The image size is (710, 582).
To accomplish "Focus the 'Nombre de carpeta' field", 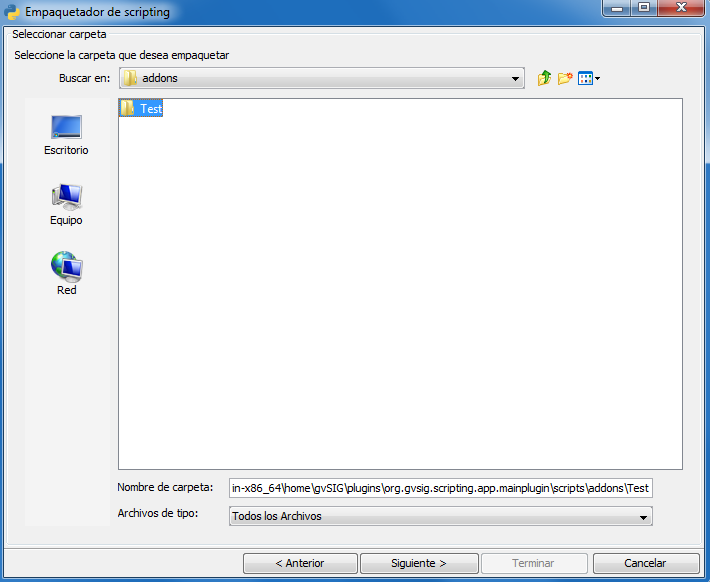I will click(x=440, y=488).
